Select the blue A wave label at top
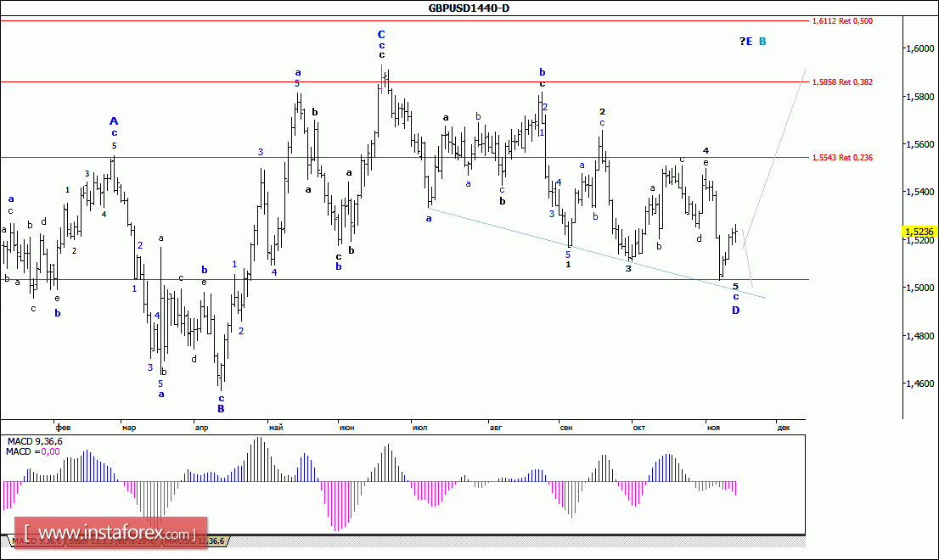The width and height of the screenshot is (939, 560). (114, 121)
